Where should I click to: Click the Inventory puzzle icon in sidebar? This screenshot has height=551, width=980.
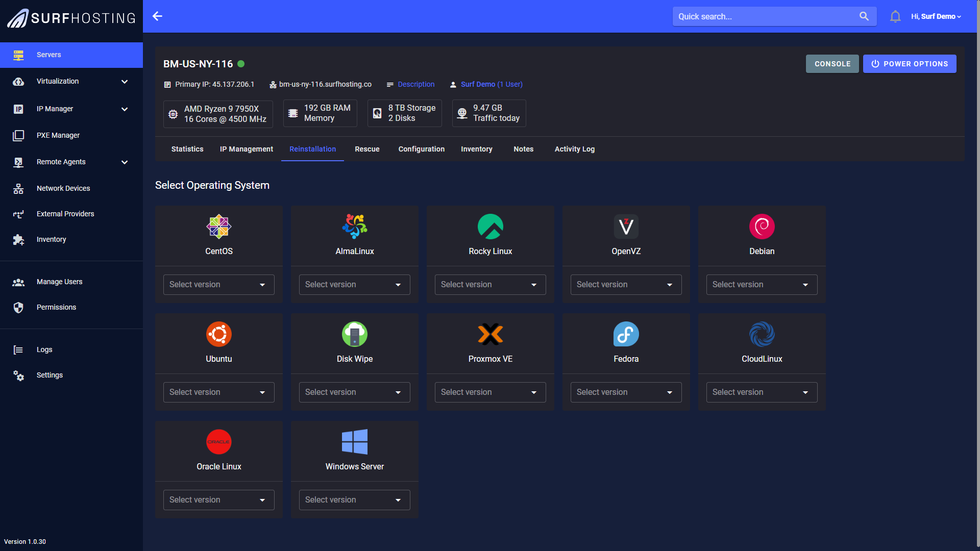click(18, 240)
